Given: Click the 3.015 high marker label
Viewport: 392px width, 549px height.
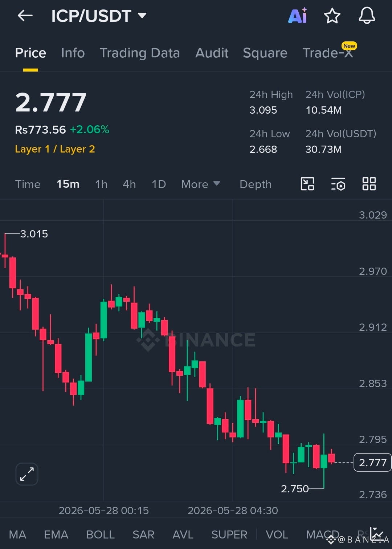Looking at the screenshot, I should 34,234.
